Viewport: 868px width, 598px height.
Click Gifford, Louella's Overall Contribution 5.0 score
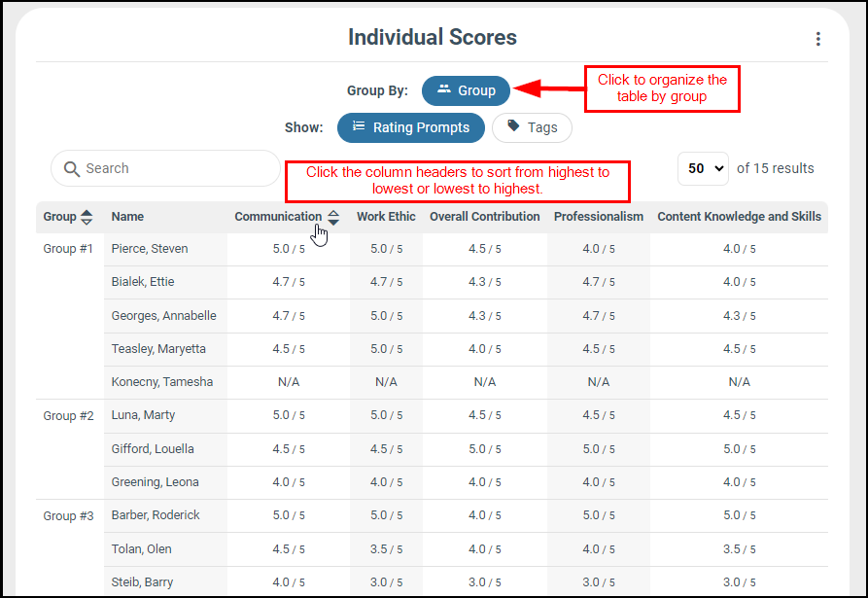point(485,449)
